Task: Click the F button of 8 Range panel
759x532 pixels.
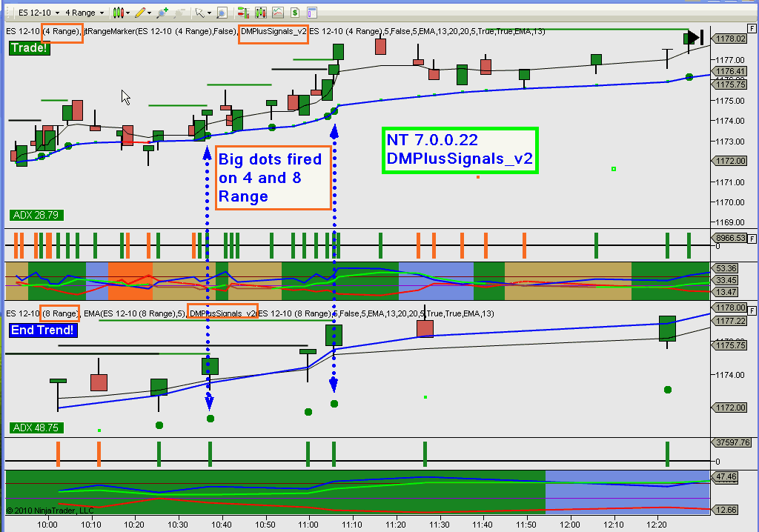Action: (752, 310)
